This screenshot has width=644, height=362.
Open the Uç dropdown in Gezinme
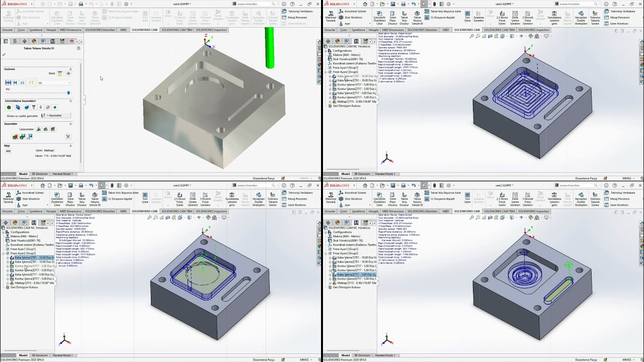tap(54, 82)
